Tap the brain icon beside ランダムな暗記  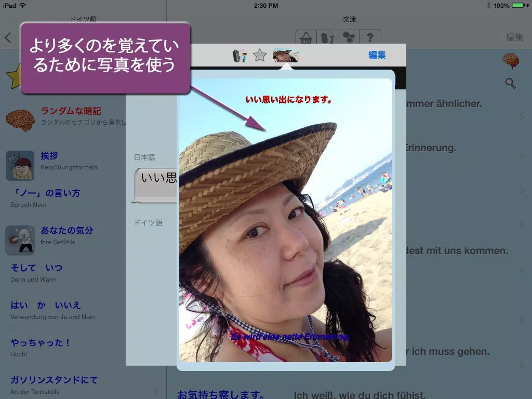20,120
